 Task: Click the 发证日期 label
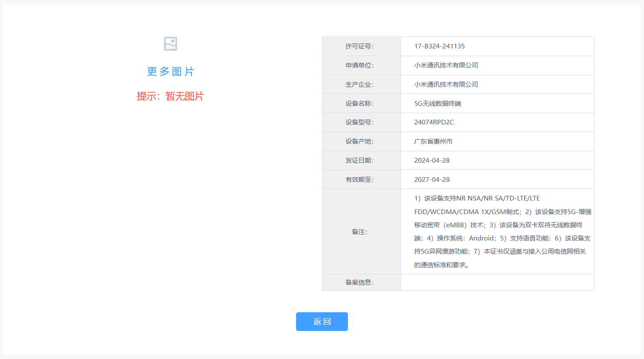point(359,161)
